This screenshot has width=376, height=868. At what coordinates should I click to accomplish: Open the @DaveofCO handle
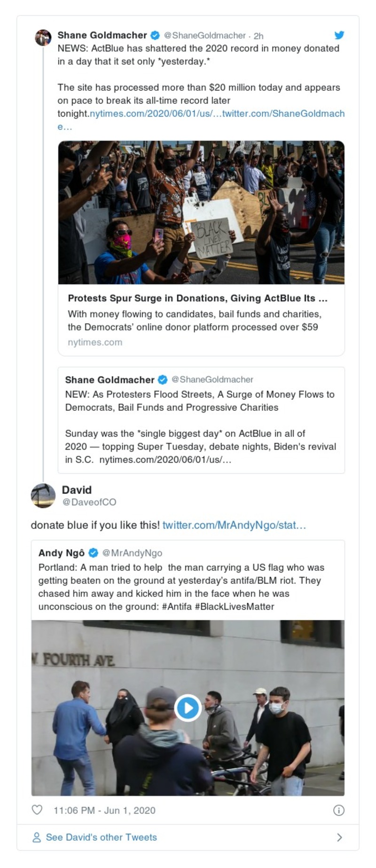(89, 502)
